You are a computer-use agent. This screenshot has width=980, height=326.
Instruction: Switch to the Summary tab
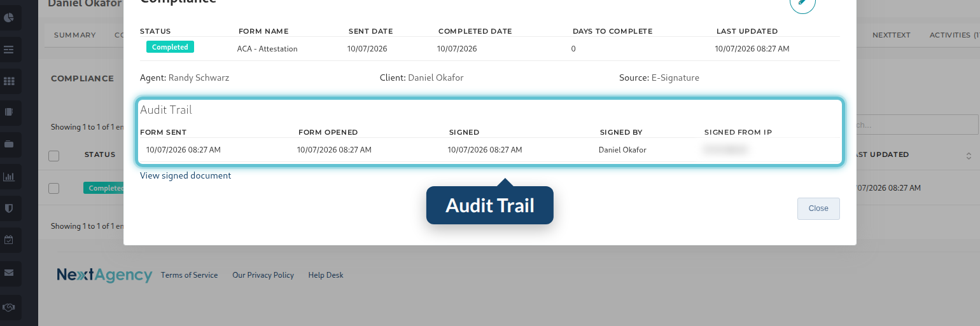(75, 35)
